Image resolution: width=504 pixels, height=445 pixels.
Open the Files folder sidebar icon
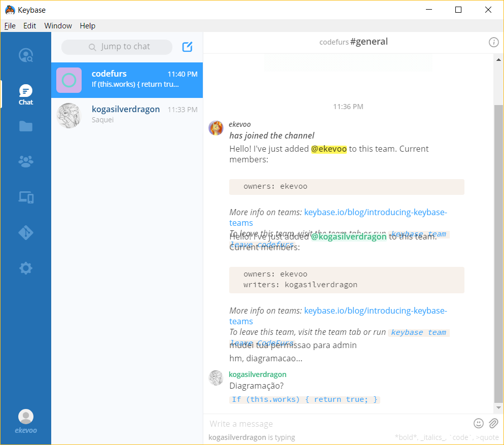[x=26, y=126]
